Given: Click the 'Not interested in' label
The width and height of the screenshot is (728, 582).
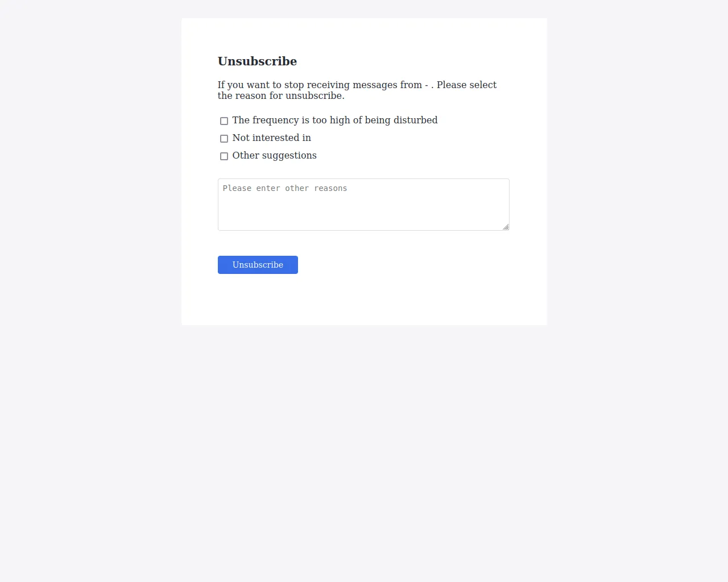Looking at the screenshot, I should pyautogui.click(x=271, y=138).
